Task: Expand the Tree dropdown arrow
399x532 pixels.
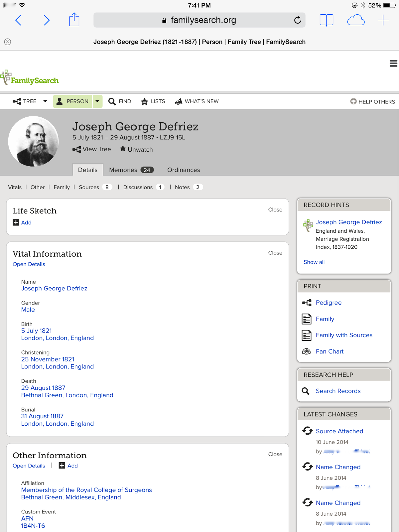Action: pos(45,101)
